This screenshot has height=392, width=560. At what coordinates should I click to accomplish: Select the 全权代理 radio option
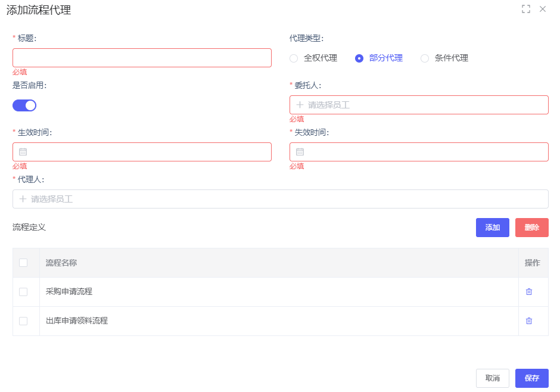tap(294, 58)
